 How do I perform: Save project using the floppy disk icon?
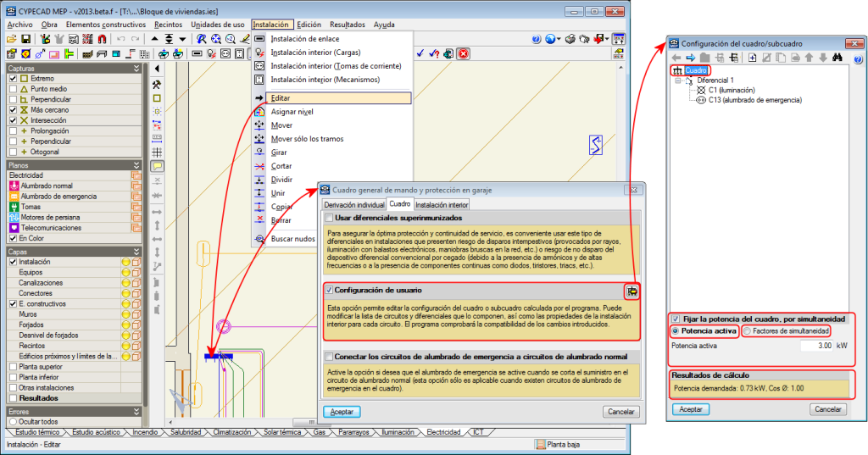[x=25, y=39]
